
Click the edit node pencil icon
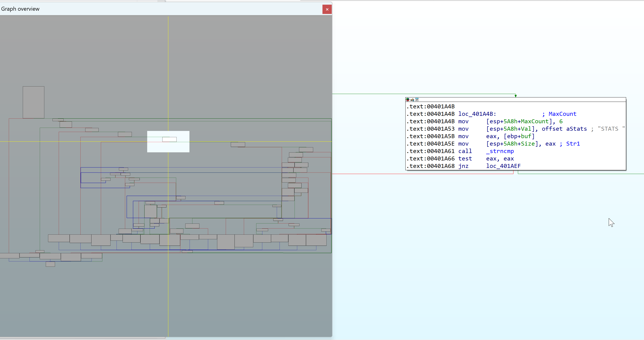[x=412, y=100]
